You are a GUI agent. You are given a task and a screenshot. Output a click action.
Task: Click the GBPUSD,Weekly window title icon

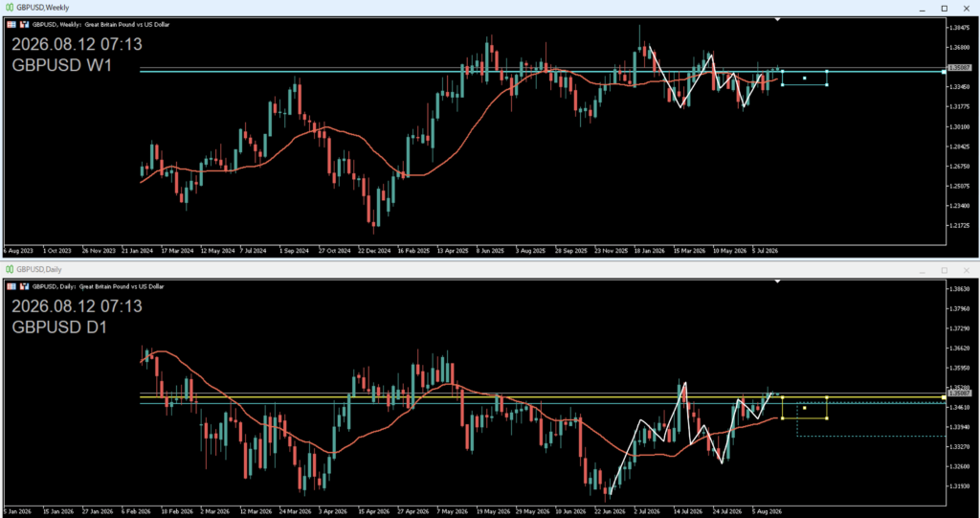click(x=10, y=8)
